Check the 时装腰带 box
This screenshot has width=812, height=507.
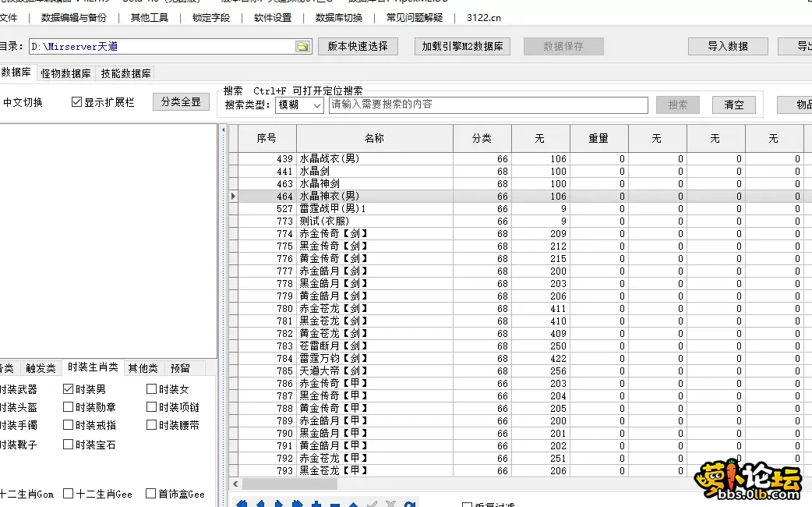(151, 425)
